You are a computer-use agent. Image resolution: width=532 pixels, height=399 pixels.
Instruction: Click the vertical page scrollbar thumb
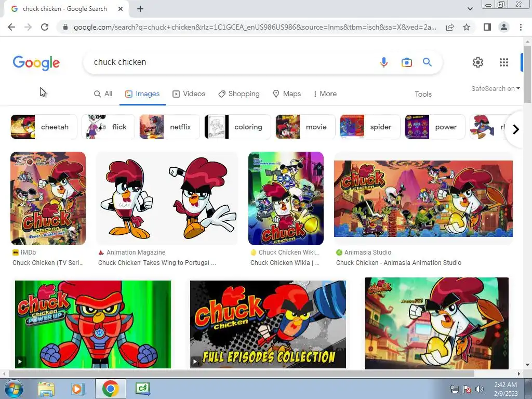[527, 73]
